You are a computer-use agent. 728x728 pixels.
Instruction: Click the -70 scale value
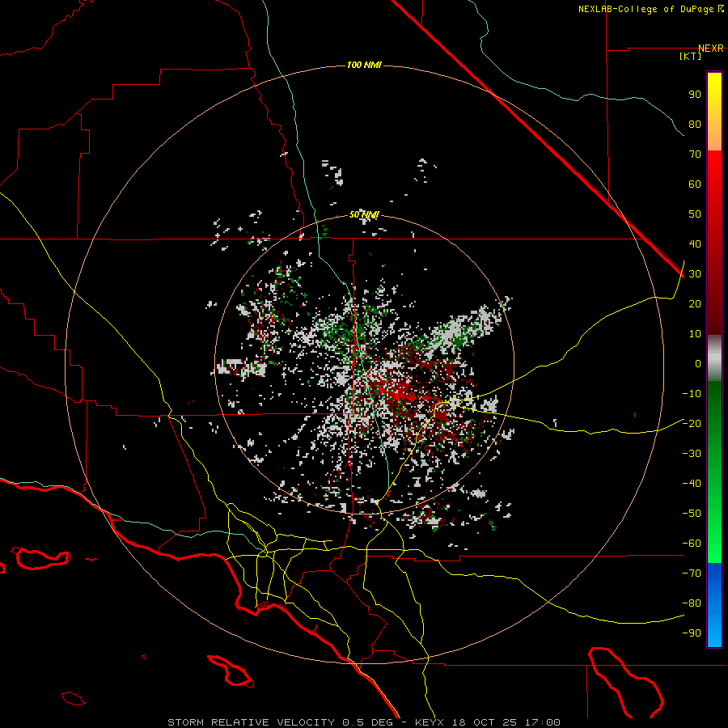(692, 574)
